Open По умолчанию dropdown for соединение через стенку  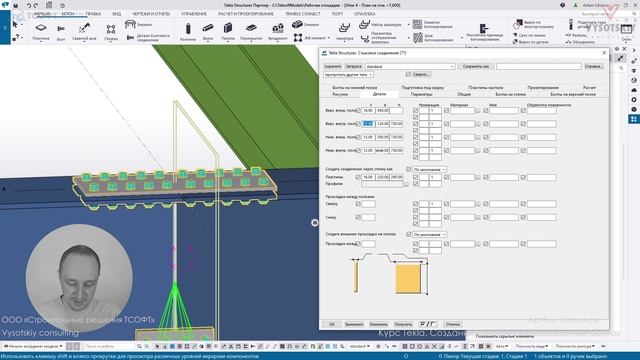pos(429,169)
